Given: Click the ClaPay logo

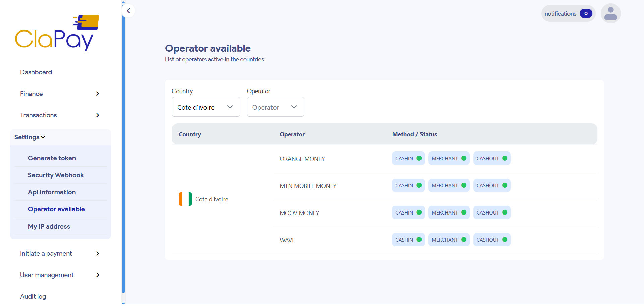Looking at the screenshot, I should [x=57, y=33].
